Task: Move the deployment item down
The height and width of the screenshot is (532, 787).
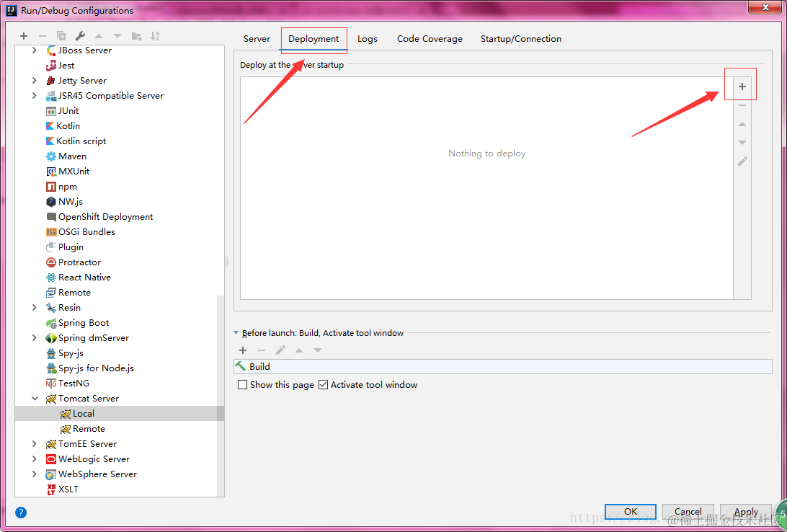Action: [742, 143]
